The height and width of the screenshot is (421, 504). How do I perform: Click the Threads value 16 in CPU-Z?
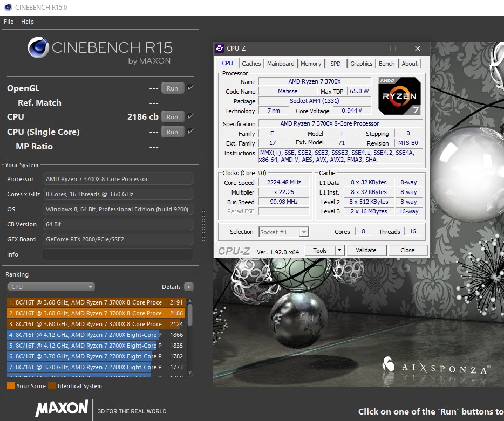pos(413,231)
